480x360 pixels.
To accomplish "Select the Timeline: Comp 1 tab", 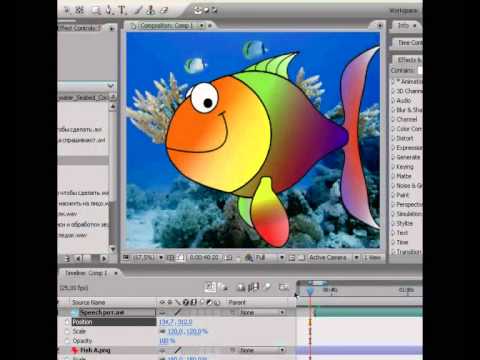I will pyautogui.click(x=86, y=273).
